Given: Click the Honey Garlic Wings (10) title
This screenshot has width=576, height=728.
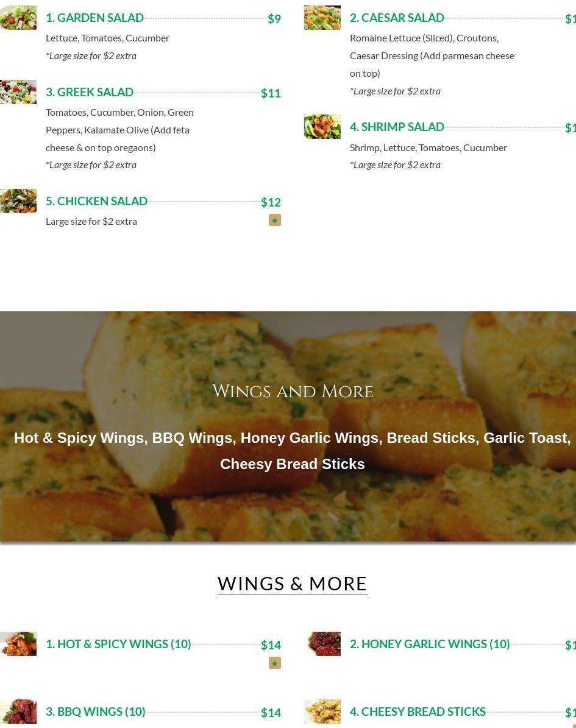Looking at the screenshot, I should pyautogui.click(x=430, y=644).
